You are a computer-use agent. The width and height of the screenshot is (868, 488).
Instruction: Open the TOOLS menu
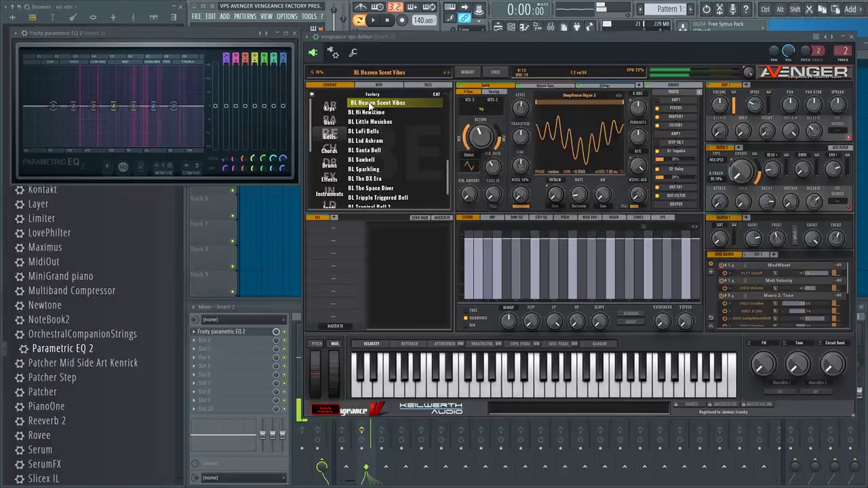[309, 16]
